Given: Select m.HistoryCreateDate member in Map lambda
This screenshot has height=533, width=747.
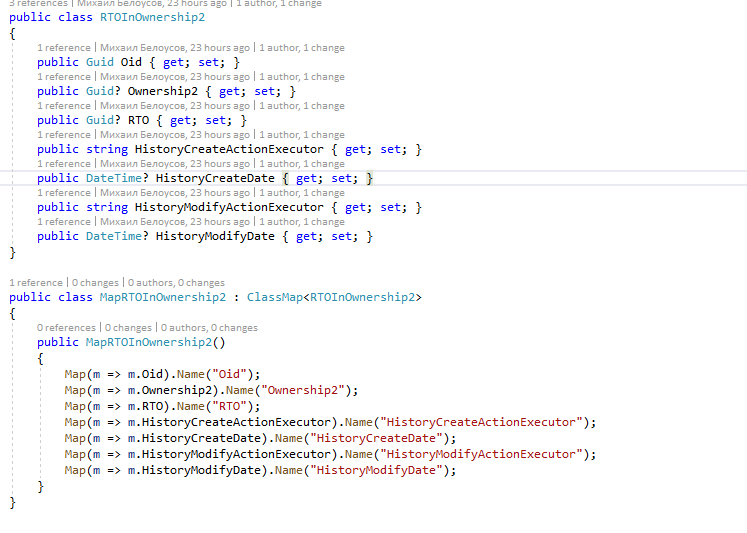Looking at the screenshot, I should click(194, 439).
